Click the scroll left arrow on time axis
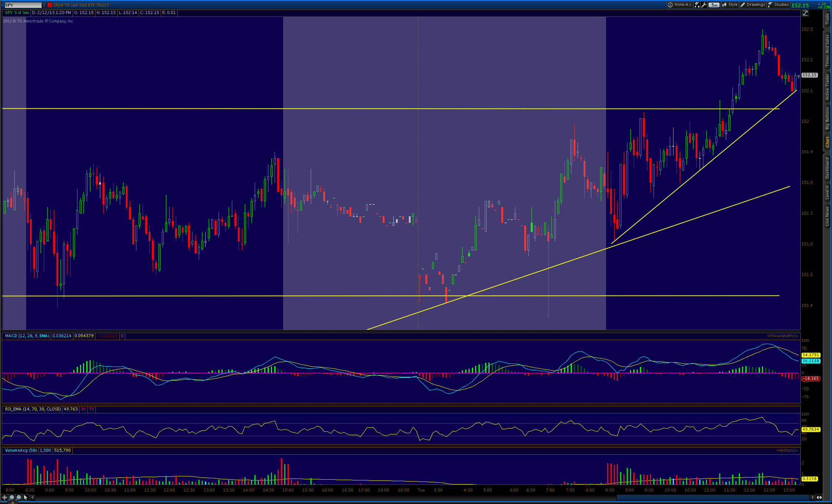Screen dimensions: 832x504 (x=32, y=497)
